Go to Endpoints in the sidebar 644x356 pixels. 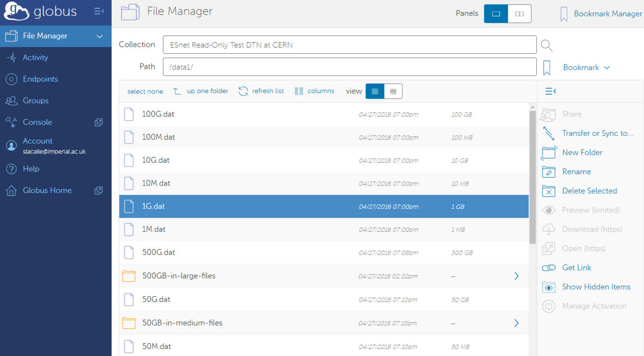click(40, 79)
